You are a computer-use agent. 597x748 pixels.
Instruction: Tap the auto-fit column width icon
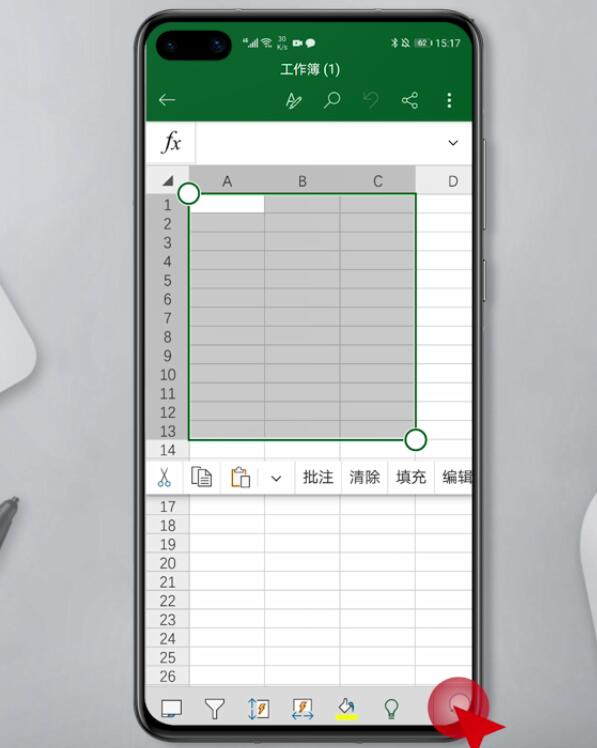pos(303,709)
